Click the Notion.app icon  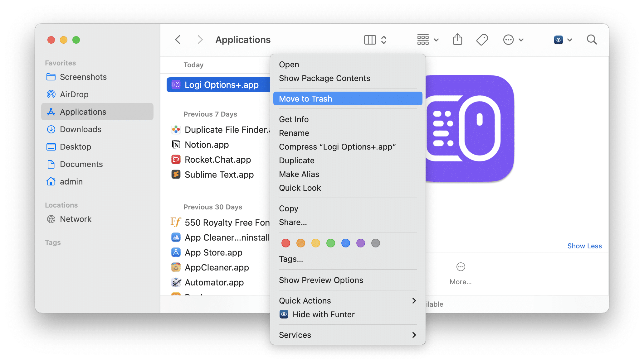coord(176,145)
